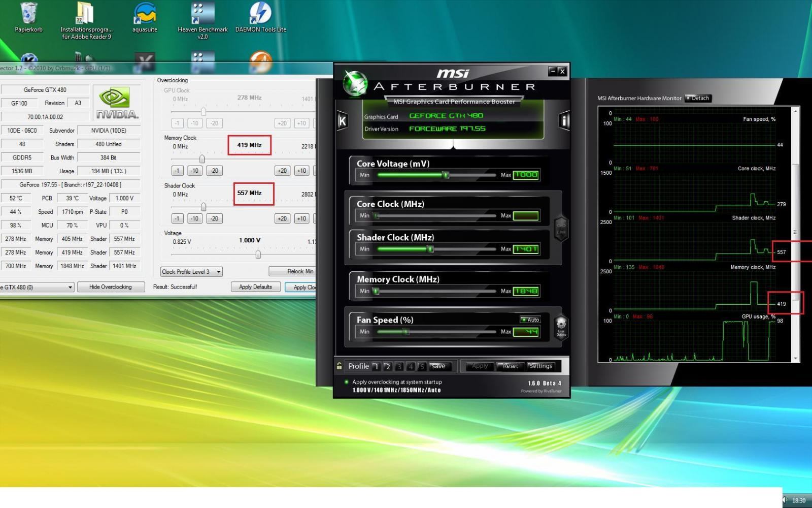Select Afterburner profile slot 1
The height and width of the screenshot is (508, 812).
376,366
